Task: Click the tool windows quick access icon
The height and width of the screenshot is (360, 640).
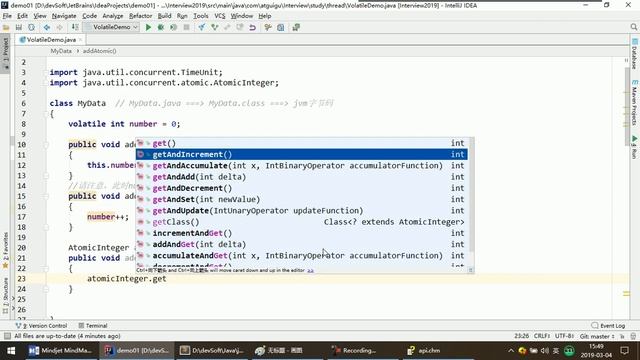Action: click(7, 336)
